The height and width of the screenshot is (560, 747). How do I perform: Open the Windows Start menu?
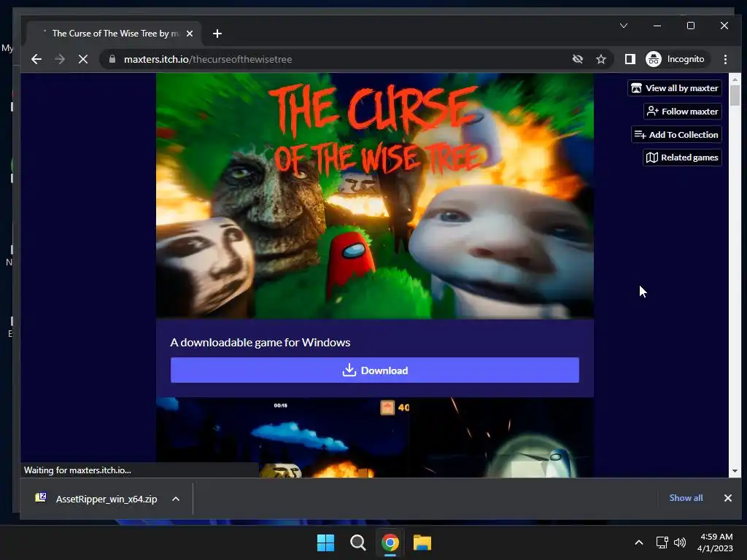pos(326,542)
